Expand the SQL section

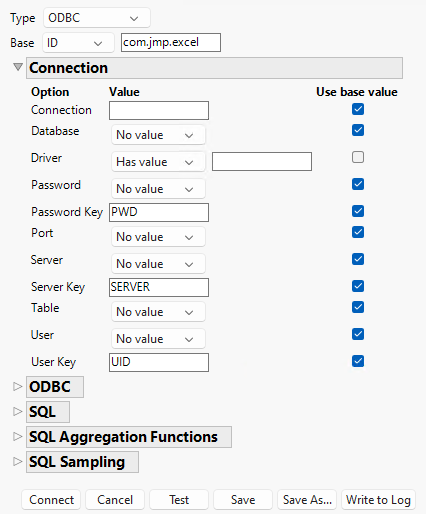tap(17, 412)
